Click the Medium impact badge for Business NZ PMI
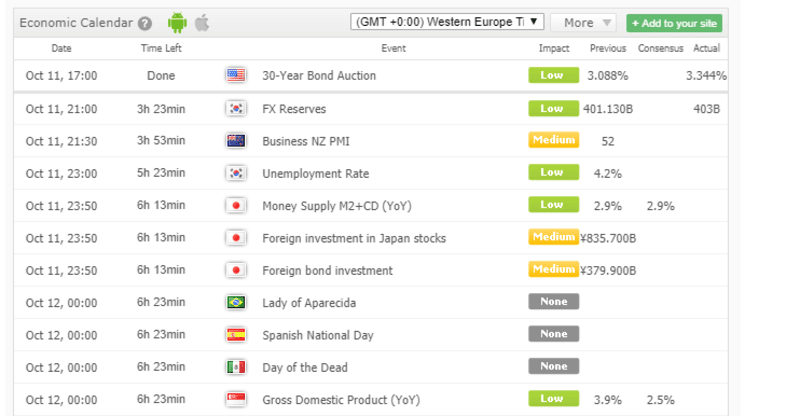This screenshot has width=800, height=416. [554, 140]
